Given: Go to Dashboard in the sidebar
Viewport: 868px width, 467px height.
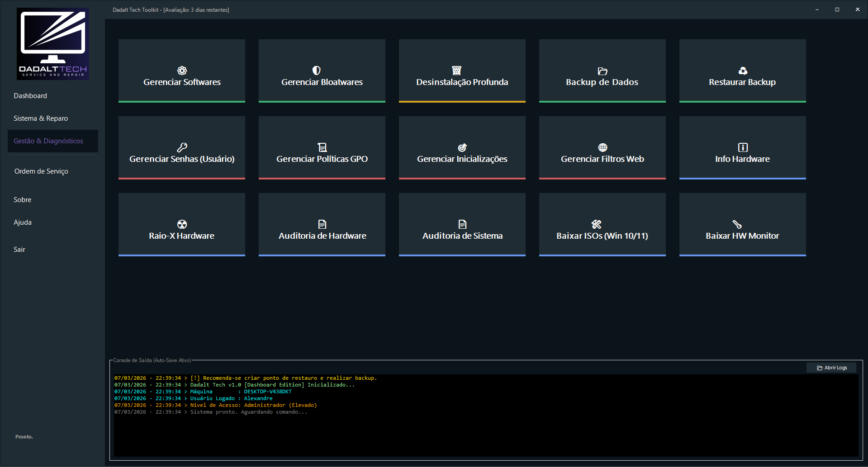Looking at the screenshot, I should pos(30,96).
